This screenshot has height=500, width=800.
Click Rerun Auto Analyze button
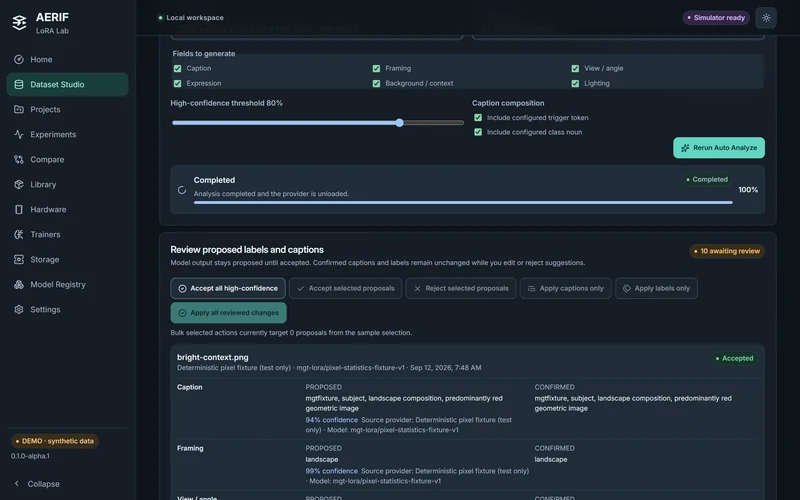point(719,148)
